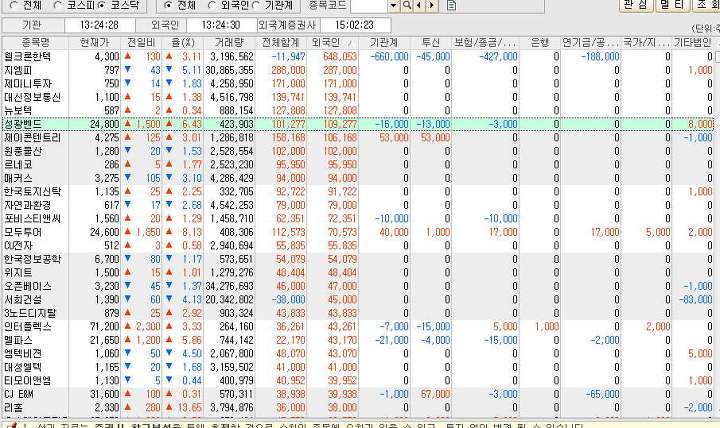Select the 제이콘텐트리 stock name
The image size is (720, 428).
click(x=32, y=137)
